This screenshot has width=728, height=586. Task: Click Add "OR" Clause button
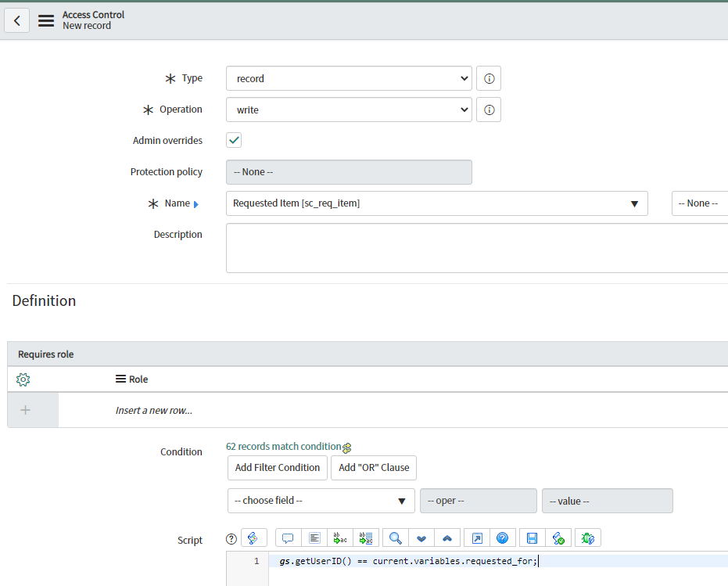374,468
